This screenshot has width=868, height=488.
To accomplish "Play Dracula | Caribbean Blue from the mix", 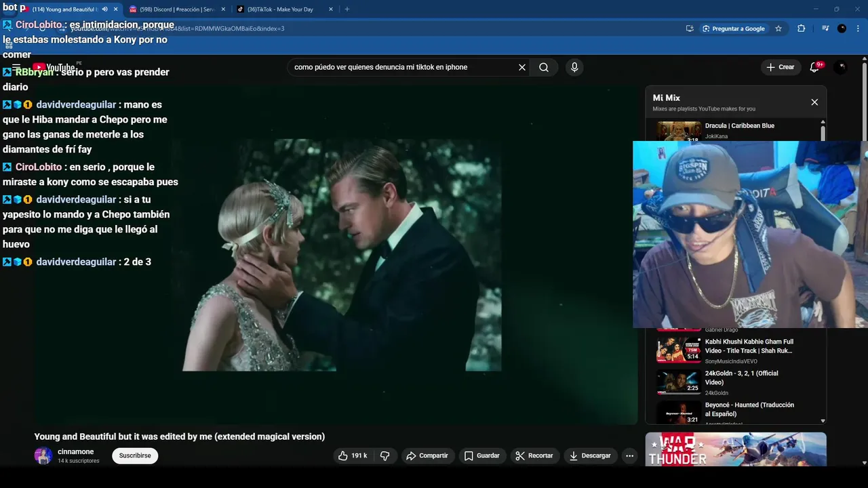I will (739, 125).
